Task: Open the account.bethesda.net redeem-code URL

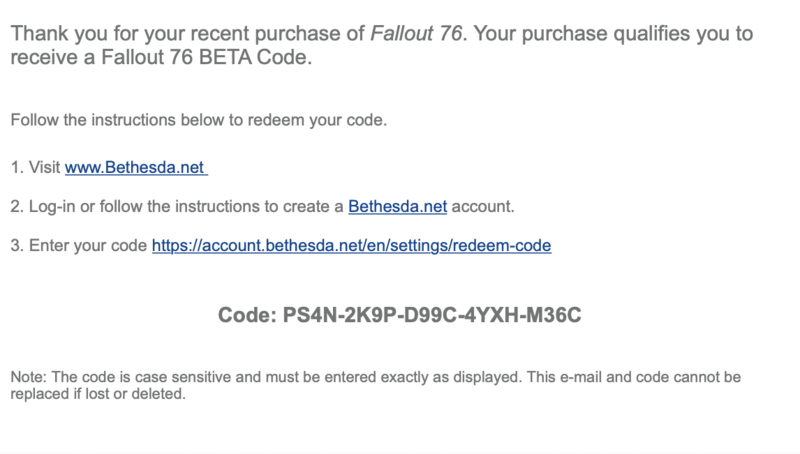Action: click(352, 246)
